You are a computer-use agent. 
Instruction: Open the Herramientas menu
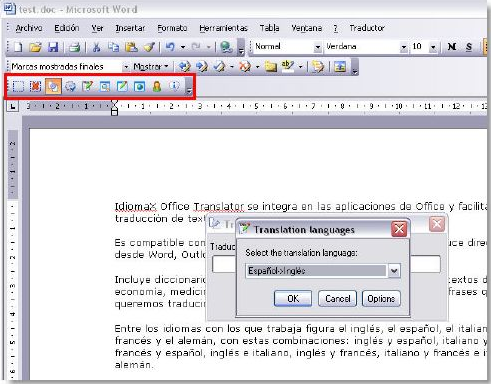[x=223, y=28]
